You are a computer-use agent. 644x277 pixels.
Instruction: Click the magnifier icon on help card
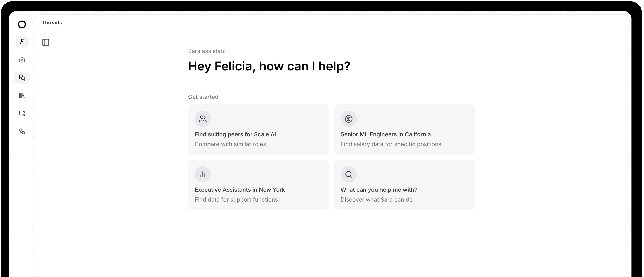tap(348, 174)
